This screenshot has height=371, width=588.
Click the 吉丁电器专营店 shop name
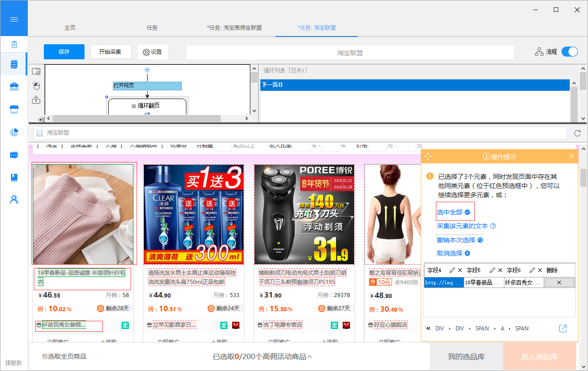pos(283,325)
